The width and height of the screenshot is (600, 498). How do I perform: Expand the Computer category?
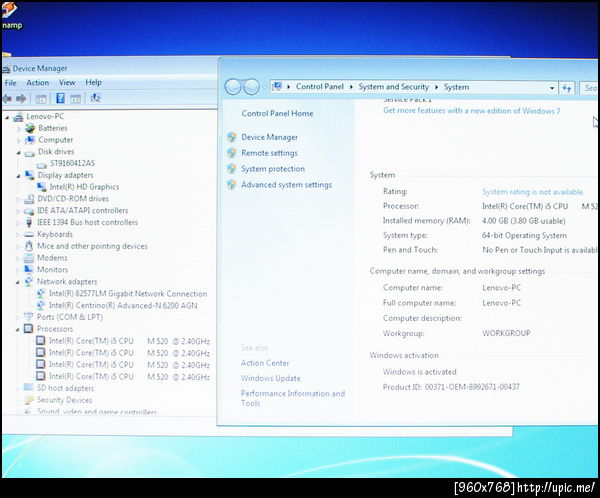18,141
